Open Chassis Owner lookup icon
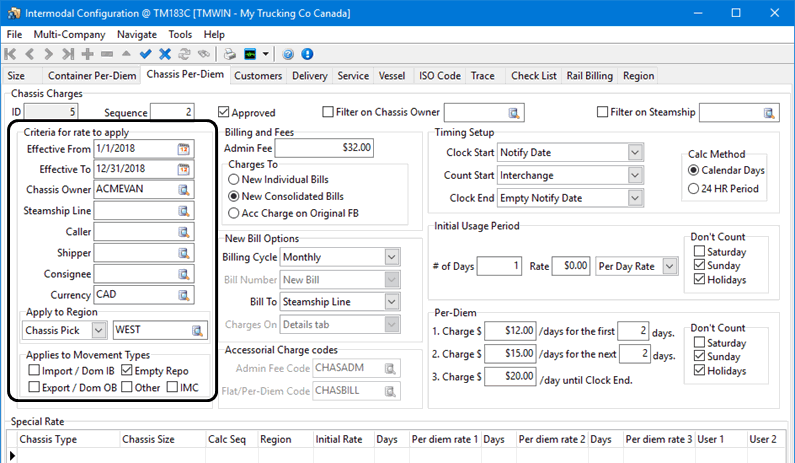Image resolution: width=795 pixels, height=463 pixels. pos(184,190)
